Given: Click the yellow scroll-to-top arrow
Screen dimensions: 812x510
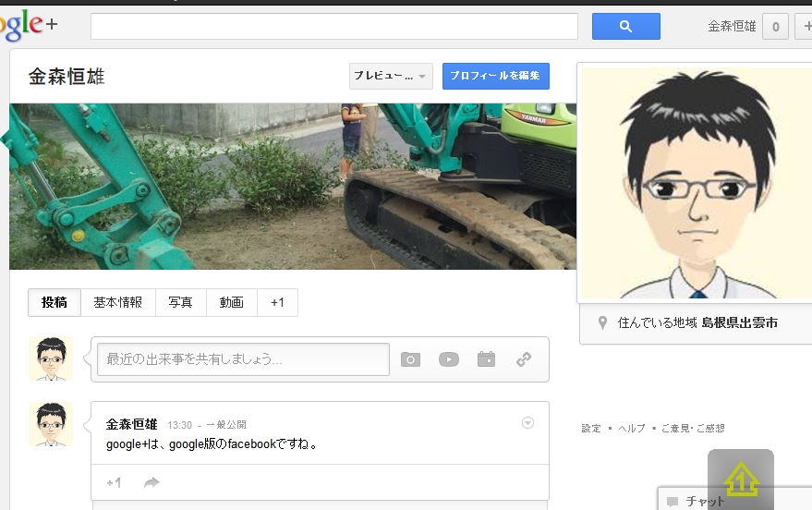Looking at the screenshot, I should (x=740, y=479).
